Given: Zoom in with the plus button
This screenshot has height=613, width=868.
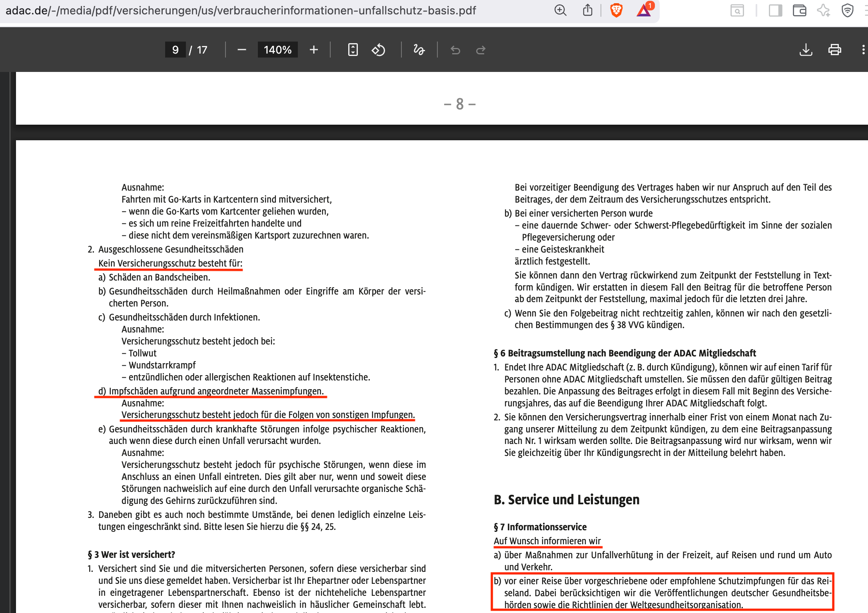Looking at the screenshot, I should [x=314, y=50].
